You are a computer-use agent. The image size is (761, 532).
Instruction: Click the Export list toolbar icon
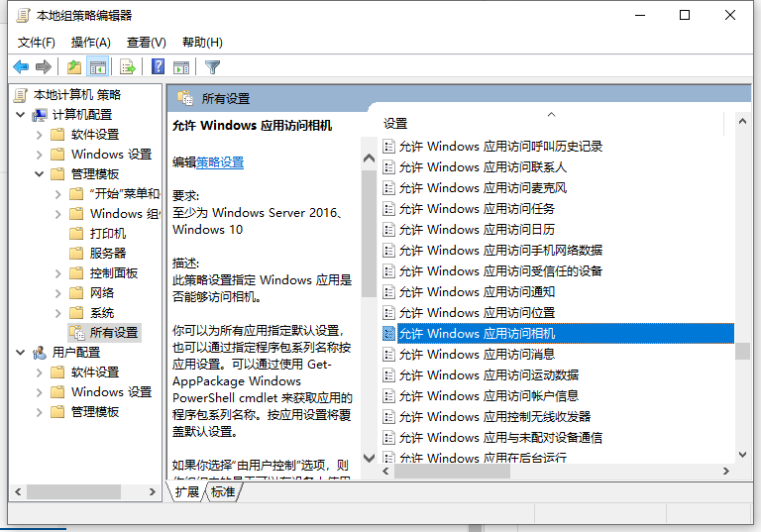pos(127,66)
